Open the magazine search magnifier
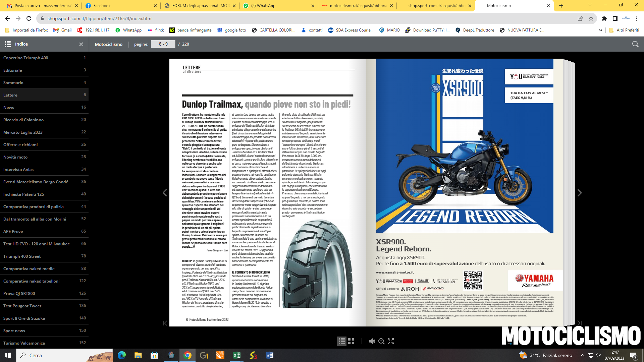The height and width of the screenshot is (362, 644). click(635, 44)
